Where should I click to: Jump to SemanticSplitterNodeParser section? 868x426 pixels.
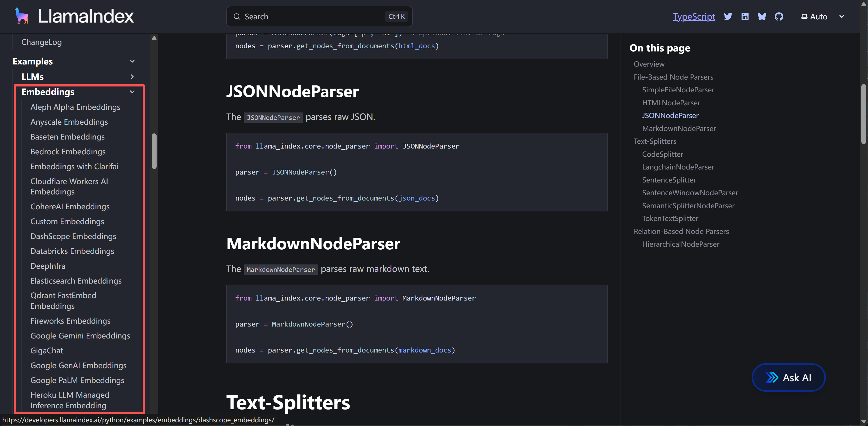point(688,206)
